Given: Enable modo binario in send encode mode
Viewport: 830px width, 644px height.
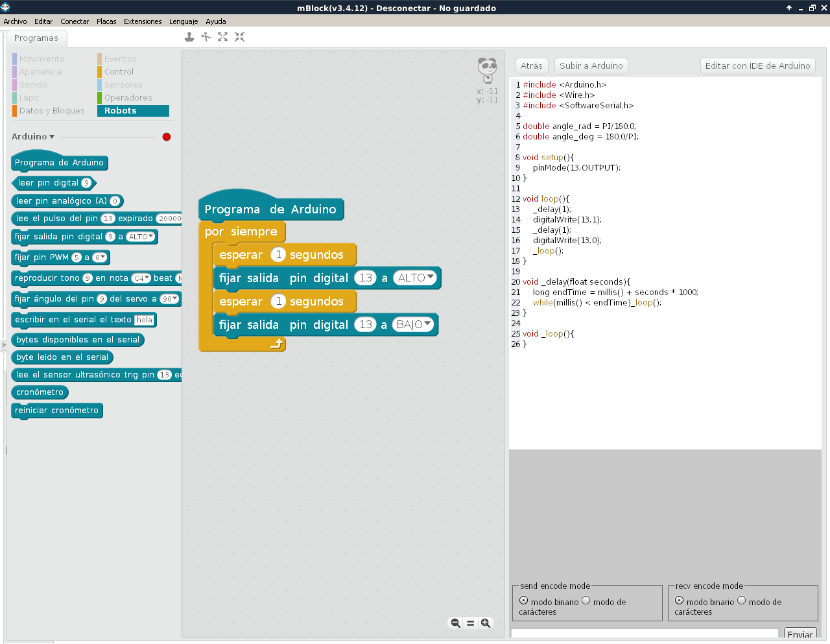Looking at the screenshot, I should [x=523, y=599].
